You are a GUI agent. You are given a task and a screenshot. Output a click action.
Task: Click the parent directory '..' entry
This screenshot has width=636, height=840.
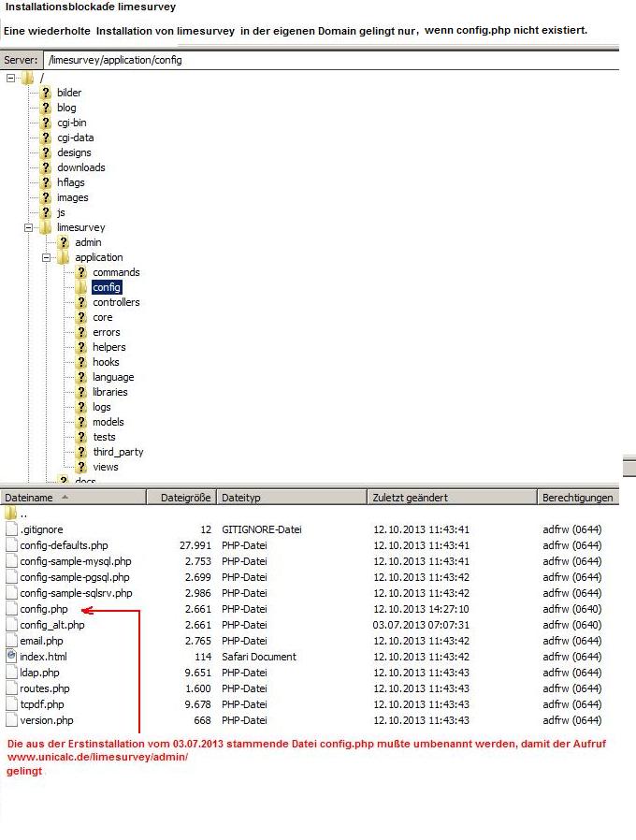(16, 514)
